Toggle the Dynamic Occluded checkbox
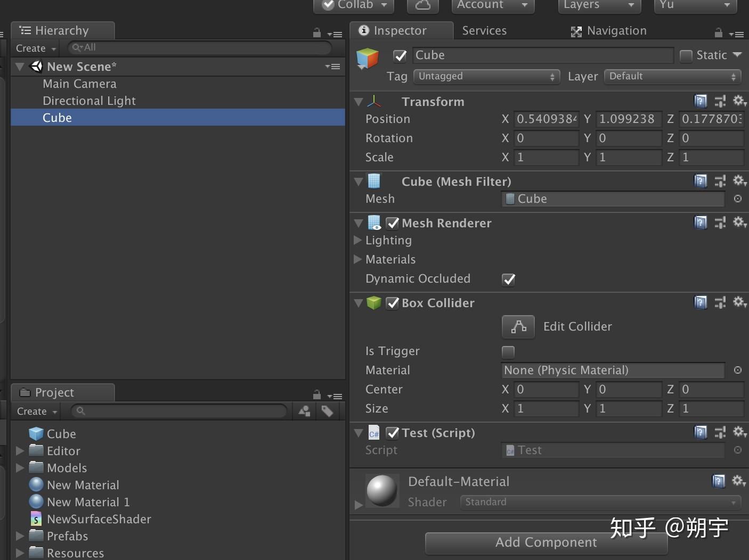This screenshot has height=560, width=749. 508,279
